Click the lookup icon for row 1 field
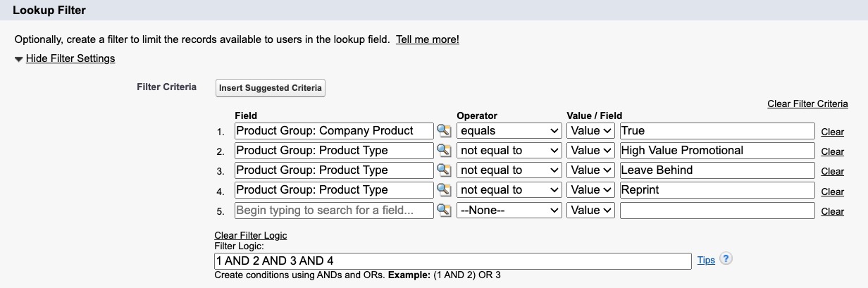Screen dimensions: 868x288 tap(443, 130)
